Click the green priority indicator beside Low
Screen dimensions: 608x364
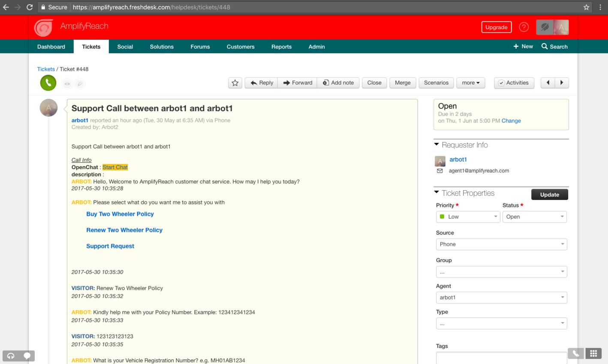pos(443,217)
